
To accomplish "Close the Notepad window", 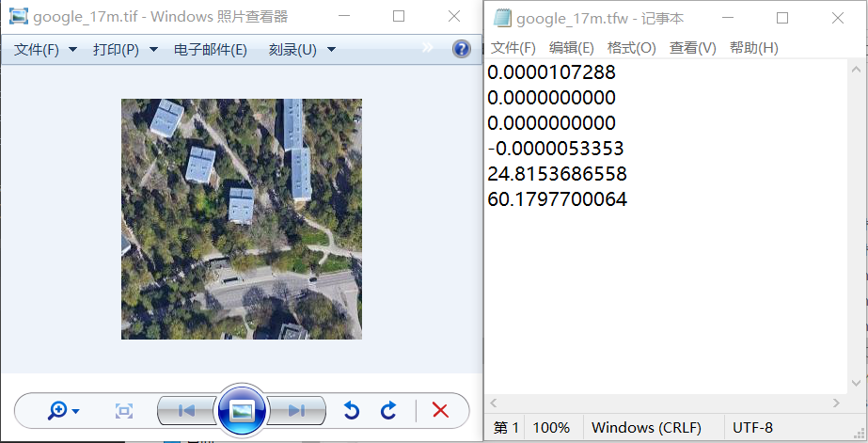I will (838, 18).
